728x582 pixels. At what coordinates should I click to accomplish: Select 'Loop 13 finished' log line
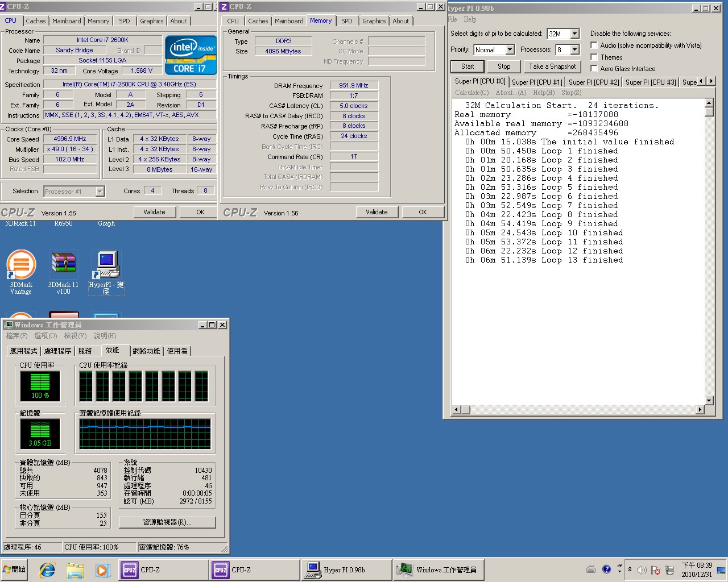tap(544, 260)
